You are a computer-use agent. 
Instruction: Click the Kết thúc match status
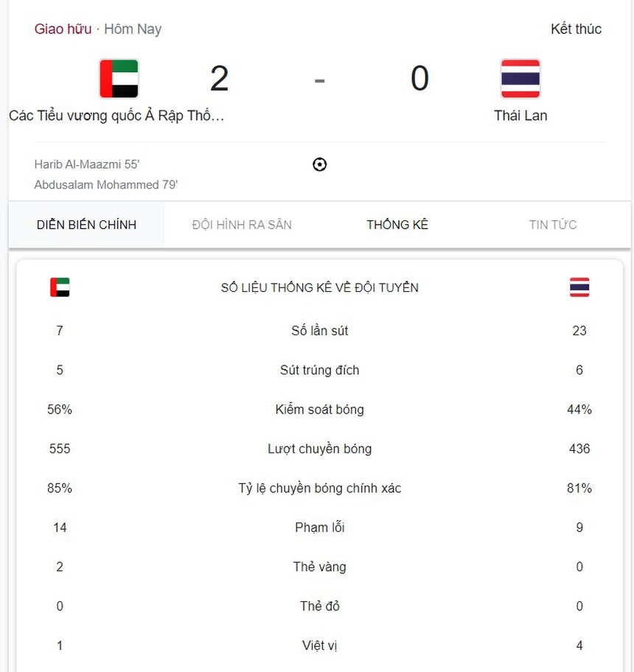pyautogui.click(x=576, y=29)
